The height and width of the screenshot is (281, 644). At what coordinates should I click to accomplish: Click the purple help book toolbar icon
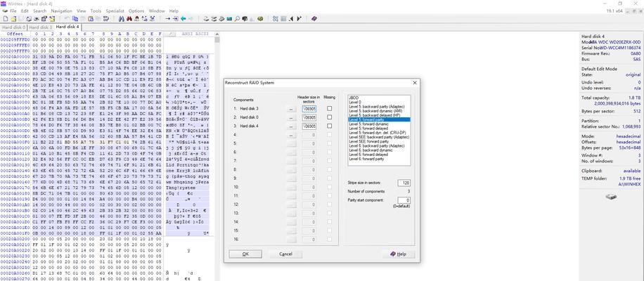[314, 18]
